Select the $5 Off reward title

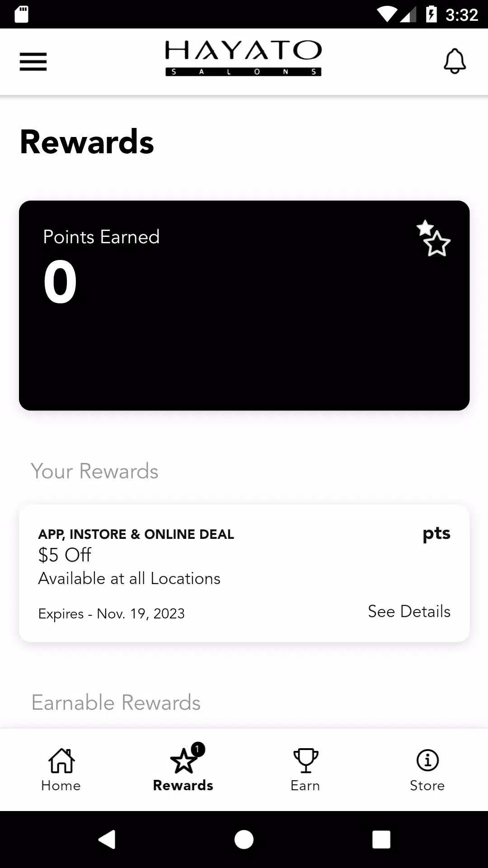(x=65, y=555)
